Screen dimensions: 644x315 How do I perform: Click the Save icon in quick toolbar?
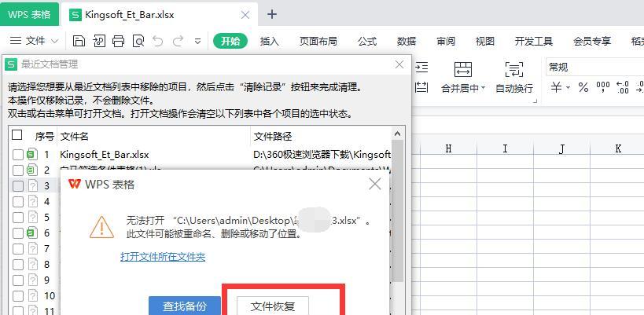pyautogui.click(x=79, y=41)
